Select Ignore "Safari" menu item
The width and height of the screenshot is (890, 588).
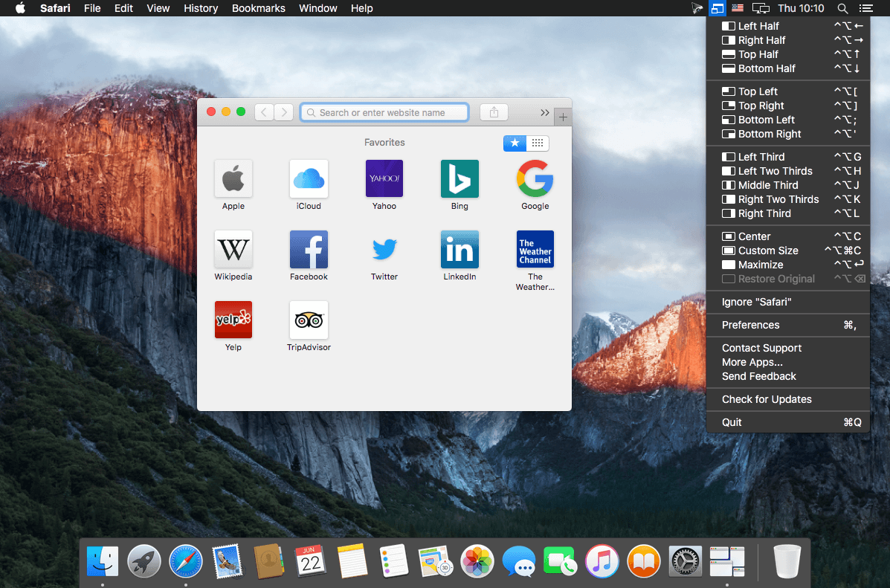point(788,302)
